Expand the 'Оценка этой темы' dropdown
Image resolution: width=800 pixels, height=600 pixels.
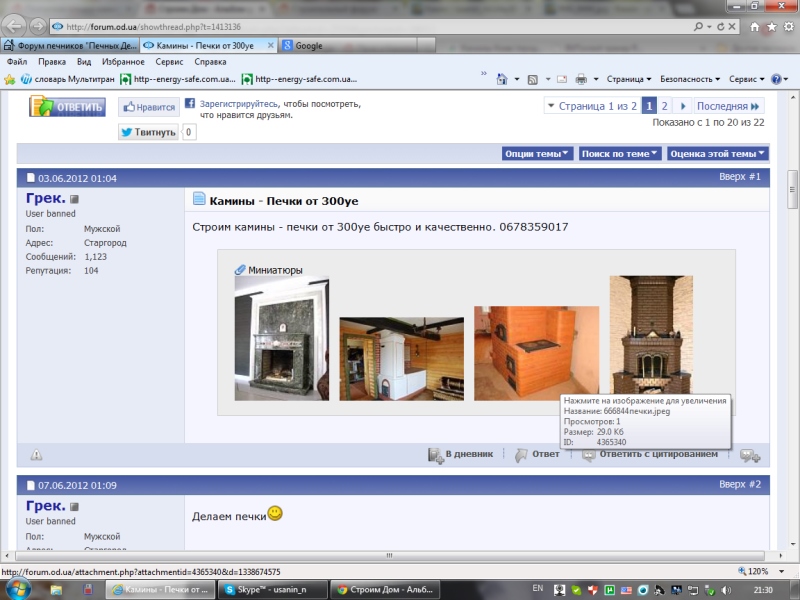point(717,153)
